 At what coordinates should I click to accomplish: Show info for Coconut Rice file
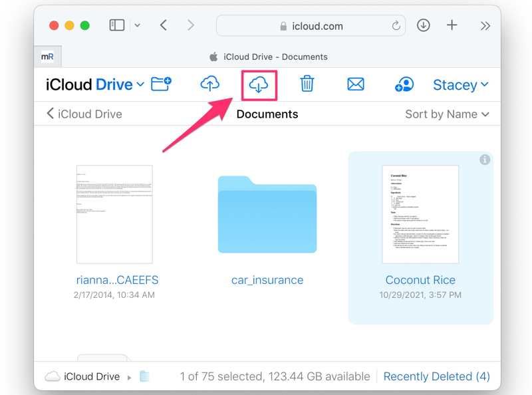(485, 160)
